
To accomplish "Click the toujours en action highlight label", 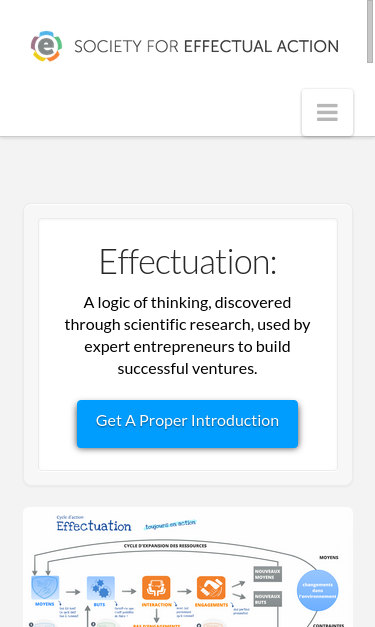I will (x=170, y=525).
